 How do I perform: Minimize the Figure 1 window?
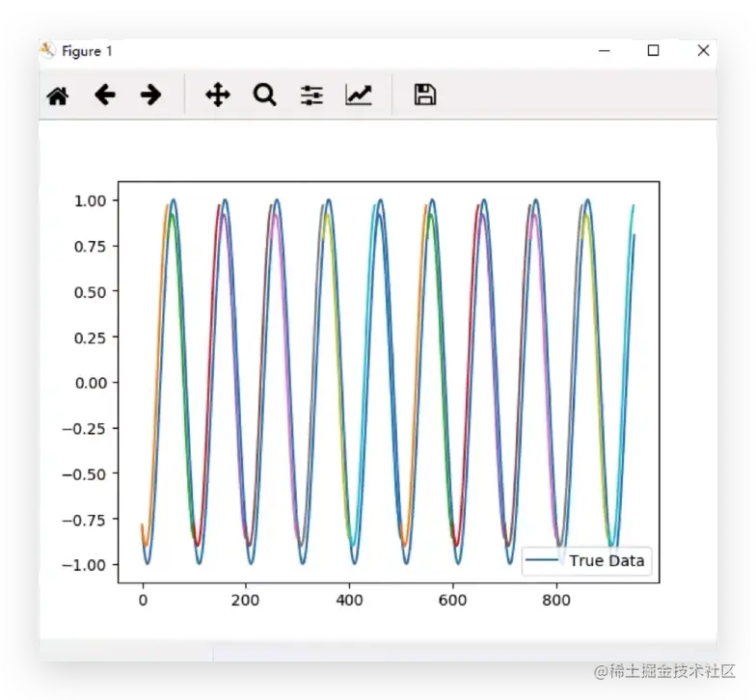[604, 50]
